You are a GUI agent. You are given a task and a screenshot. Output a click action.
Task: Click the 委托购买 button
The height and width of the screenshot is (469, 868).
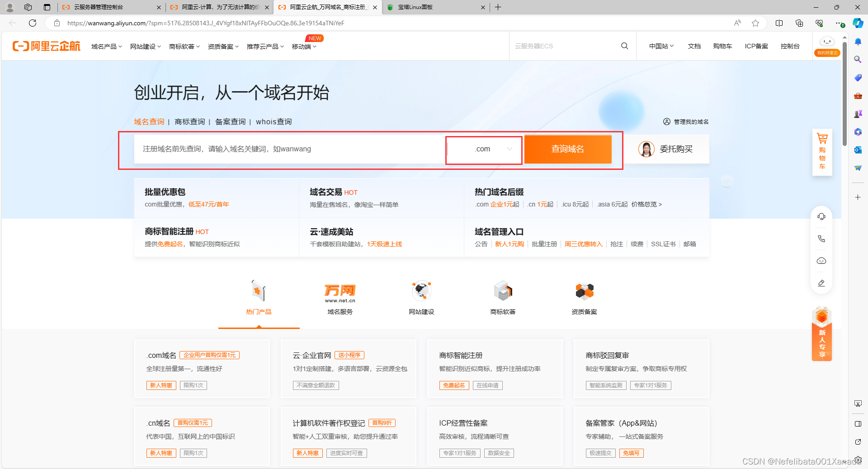tap(667, 149)
